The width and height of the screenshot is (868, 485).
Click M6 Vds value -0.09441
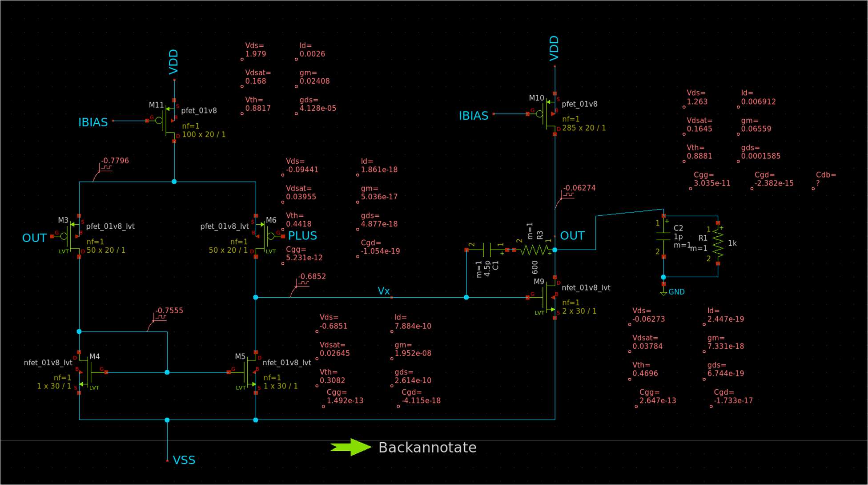[x=302, y=170]
